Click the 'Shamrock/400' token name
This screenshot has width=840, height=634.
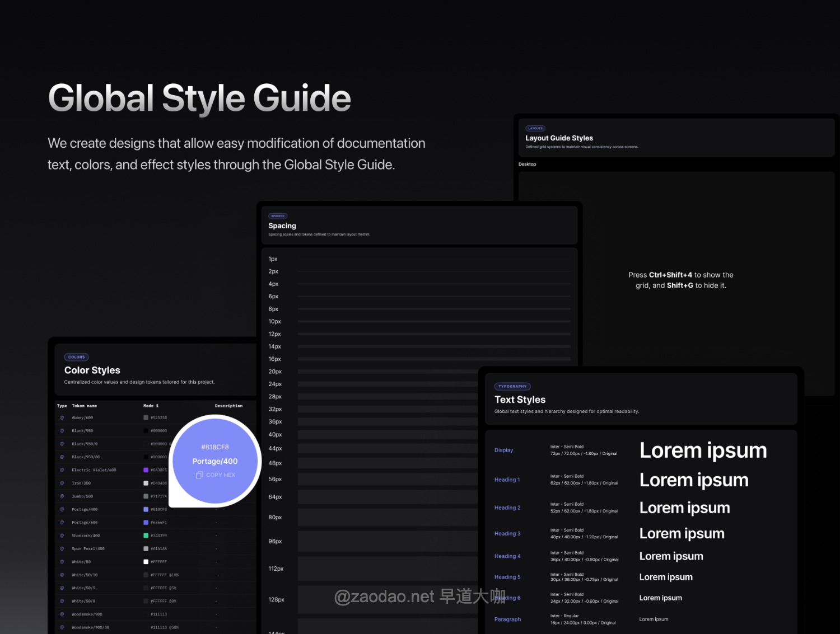point(86,536)
